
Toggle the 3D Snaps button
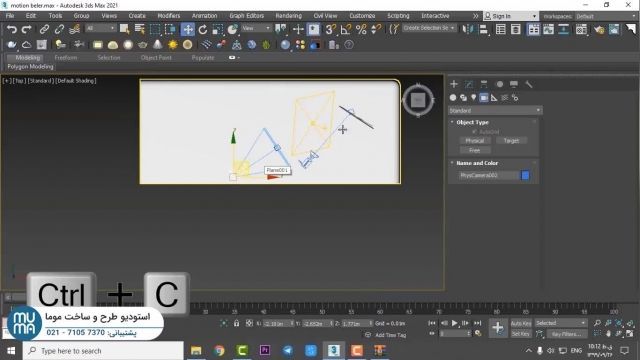(330, 29)
